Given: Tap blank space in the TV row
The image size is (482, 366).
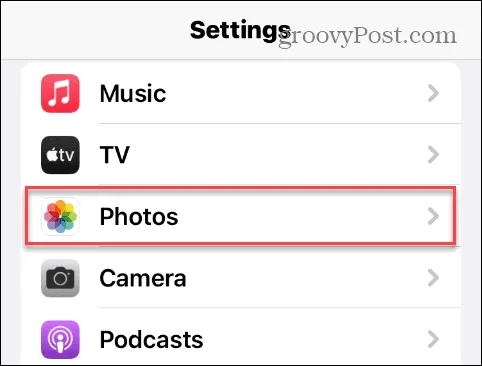Looking at the screenshot, I should coord(277,155).
